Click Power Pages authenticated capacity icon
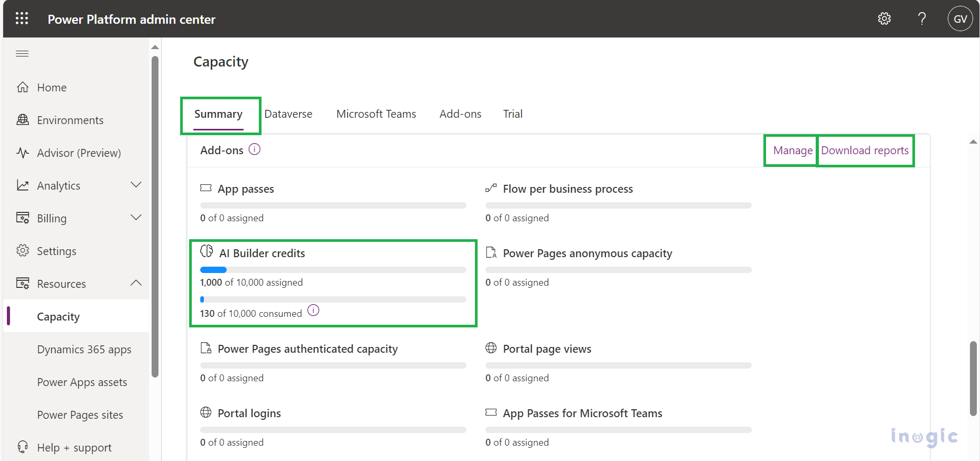 coord(206,348)
